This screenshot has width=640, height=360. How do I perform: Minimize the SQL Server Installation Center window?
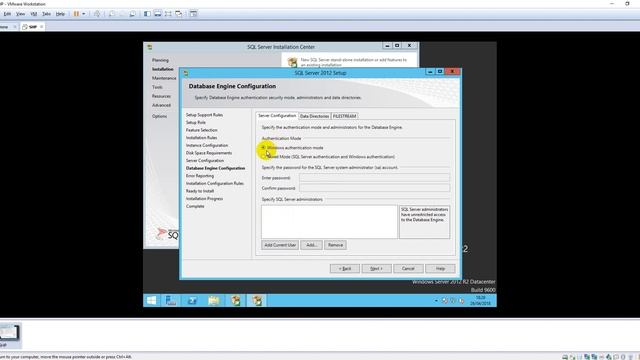click(x=387, y=46)
